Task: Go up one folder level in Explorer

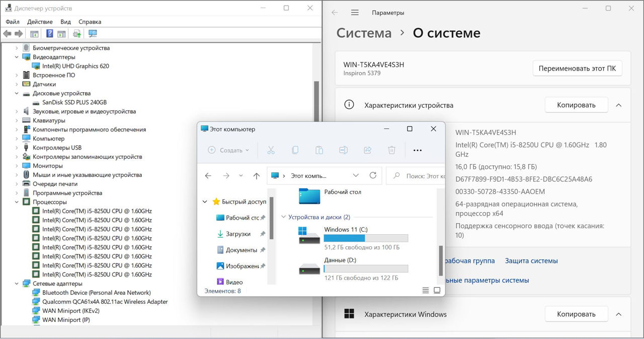Action: pyautogui.click(x=257, y=176)
